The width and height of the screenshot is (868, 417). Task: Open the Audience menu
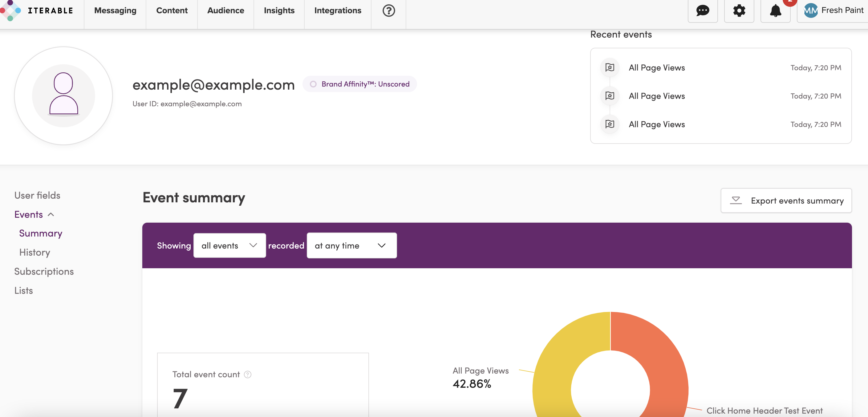coord(225,11)
